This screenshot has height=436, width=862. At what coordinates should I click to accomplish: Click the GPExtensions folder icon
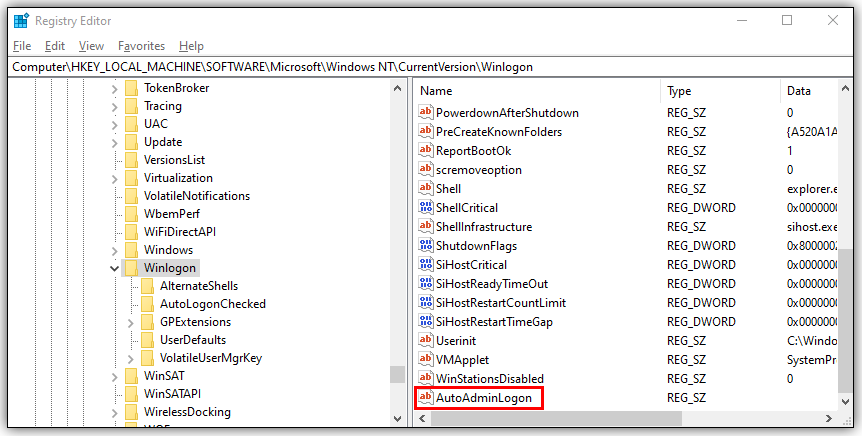(x=147, y=322)
